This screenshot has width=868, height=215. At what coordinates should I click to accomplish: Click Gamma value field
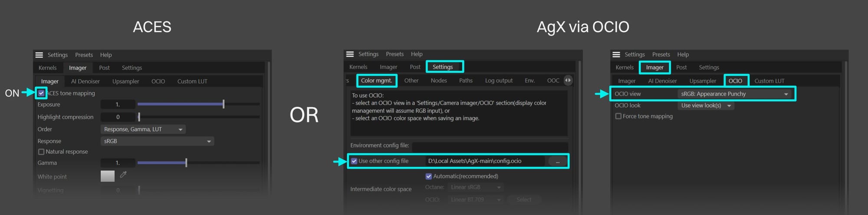point(118,162)
